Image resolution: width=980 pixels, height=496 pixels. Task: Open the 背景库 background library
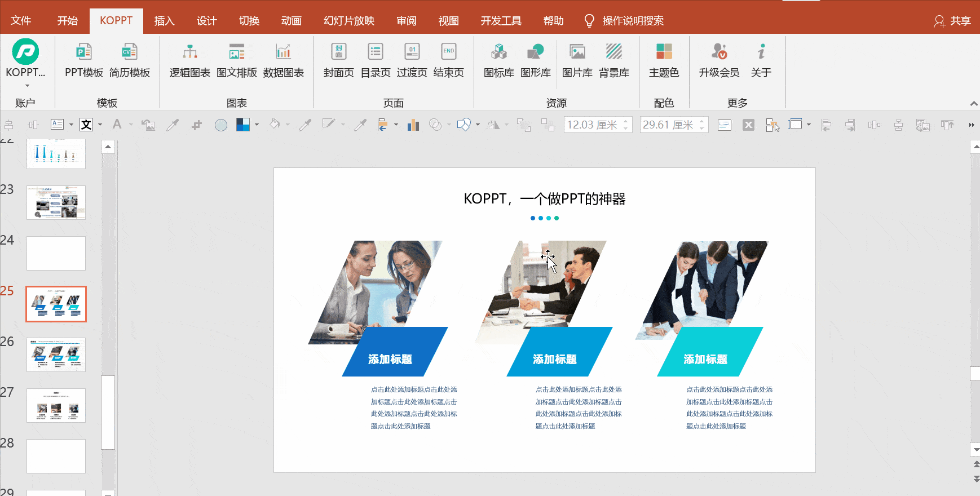[613, 60]
